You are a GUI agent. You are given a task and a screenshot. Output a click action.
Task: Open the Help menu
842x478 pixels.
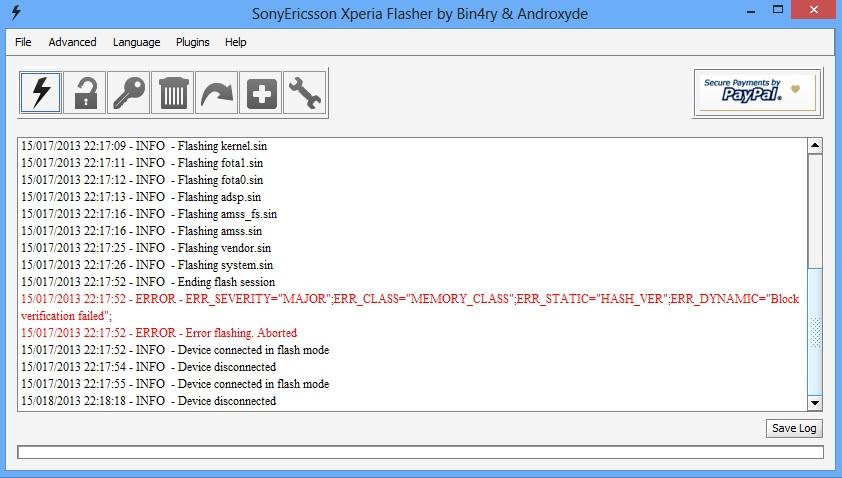coord(235,42)
